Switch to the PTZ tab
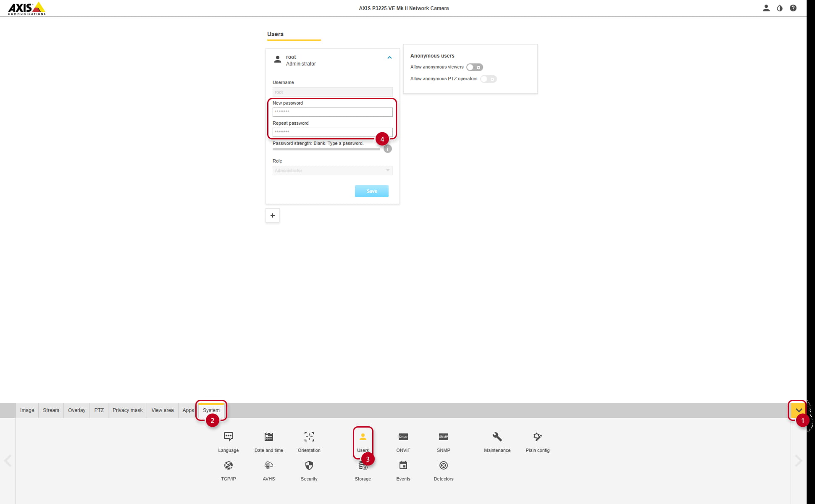 pyautogui.click(x=99, y=410)
